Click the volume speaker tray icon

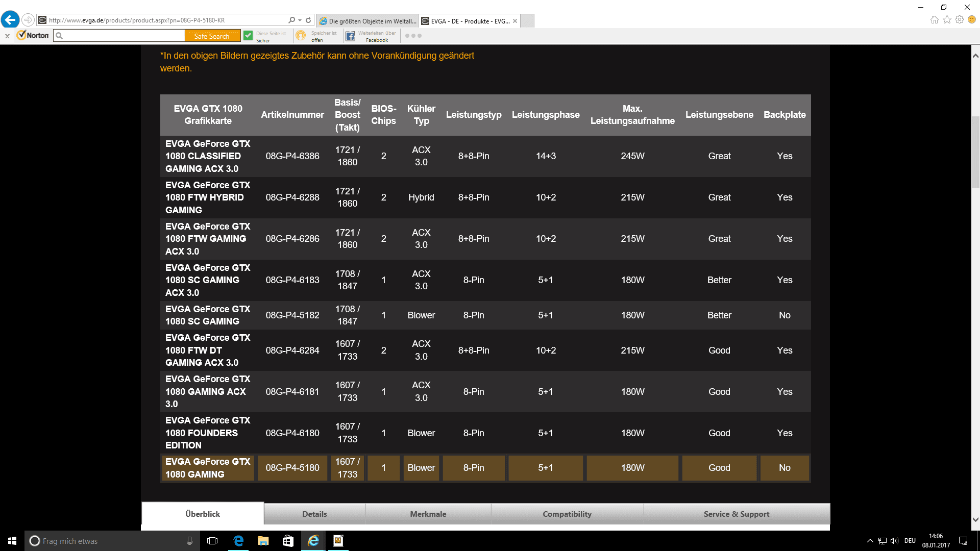(x=894, y=541)
